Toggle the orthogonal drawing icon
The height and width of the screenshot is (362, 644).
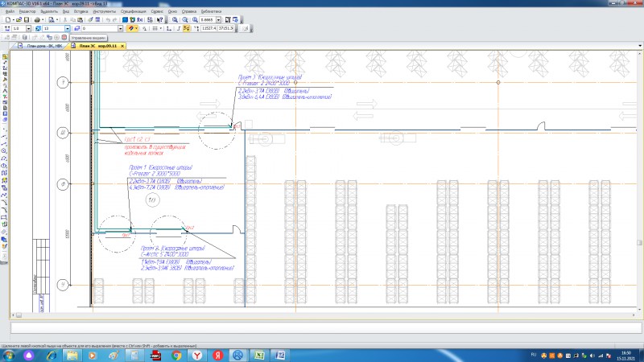click(x=179, y=28)
